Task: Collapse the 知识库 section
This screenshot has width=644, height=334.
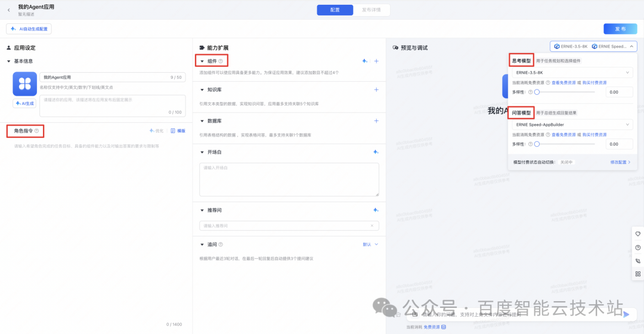Action: tap(202, 90)
